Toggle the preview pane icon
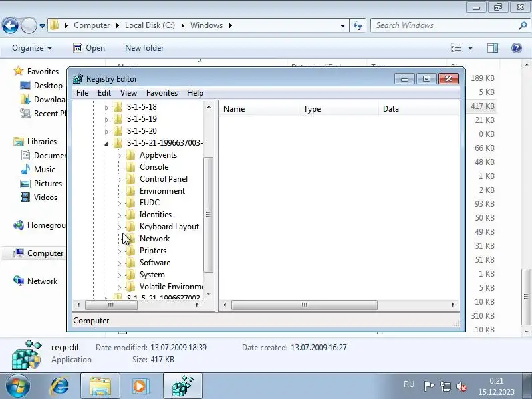Viewport: 532px width, 399px height. coord(493,48)
